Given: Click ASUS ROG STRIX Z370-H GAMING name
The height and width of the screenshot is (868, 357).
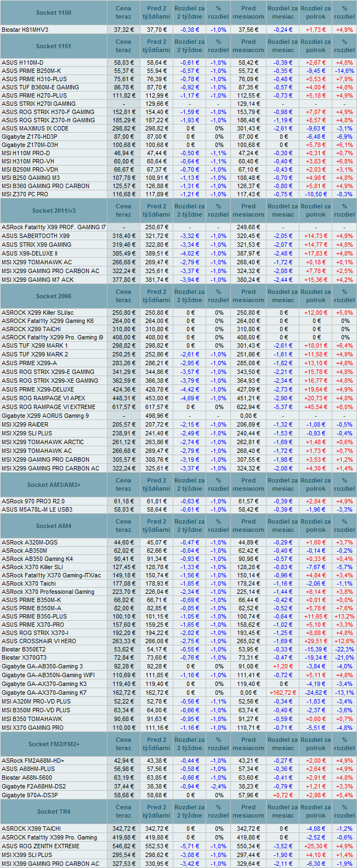Looking at the screenshot, I should click(48, 120).
